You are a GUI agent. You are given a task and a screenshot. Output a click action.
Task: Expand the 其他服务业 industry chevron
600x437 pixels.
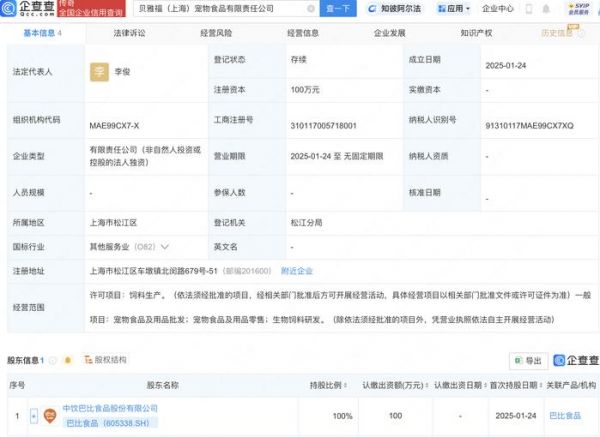(x=165, y=246)
